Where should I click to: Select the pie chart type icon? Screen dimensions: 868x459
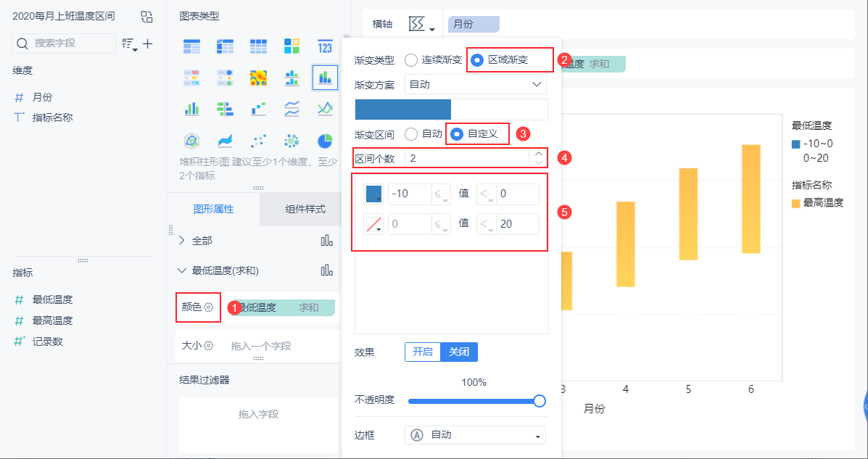pyautogui.click(x=325, y=141)
